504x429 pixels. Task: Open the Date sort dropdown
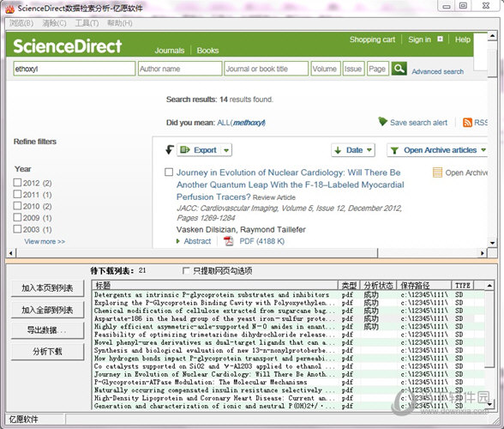pos(369,150)
